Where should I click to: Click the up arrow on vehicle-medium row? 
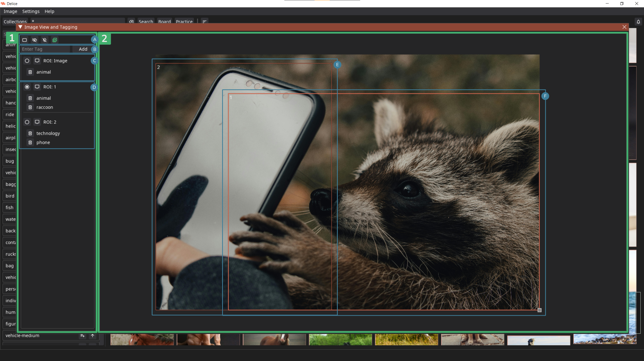(92, 336)
